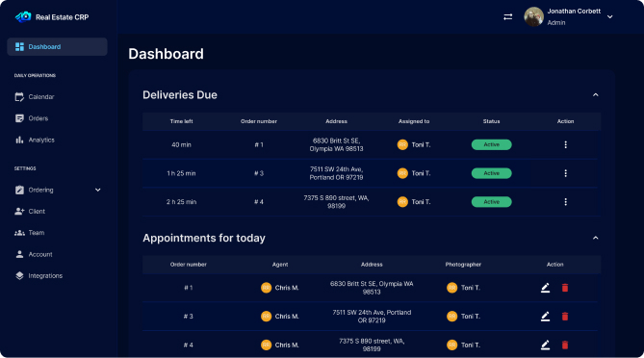Collapse the Deliveries Due section

(x=596, y=95)
